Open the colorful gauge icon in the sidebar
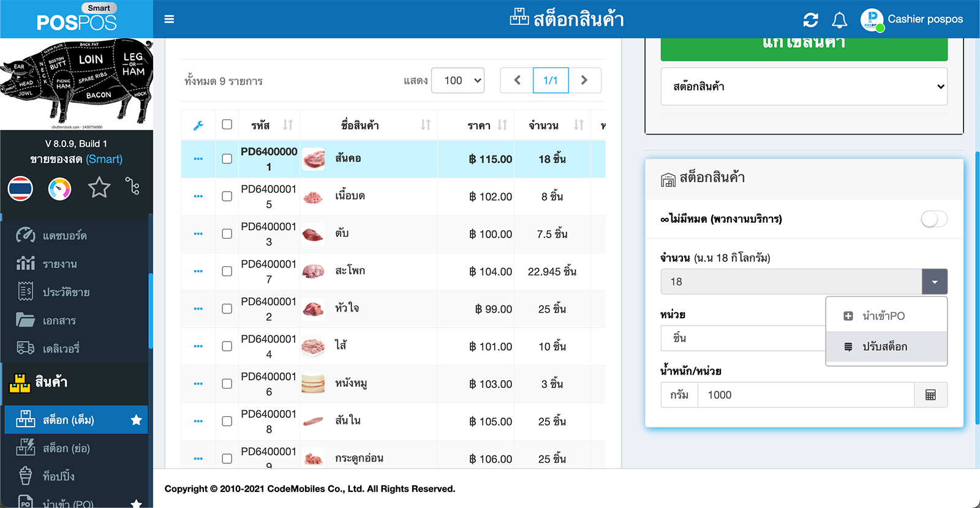 (59, 189)
